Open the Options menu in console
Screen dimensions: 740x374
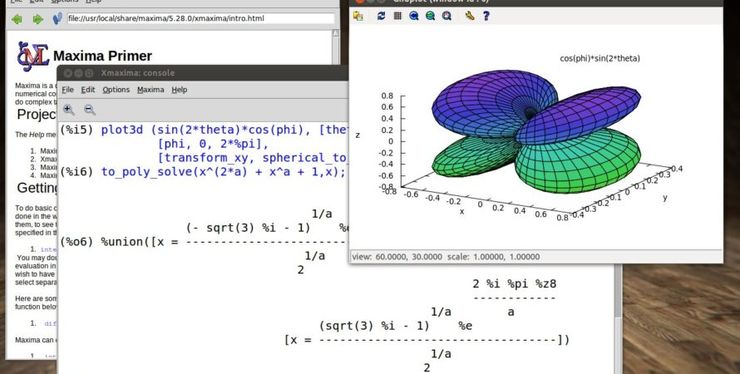click(116, 90)
